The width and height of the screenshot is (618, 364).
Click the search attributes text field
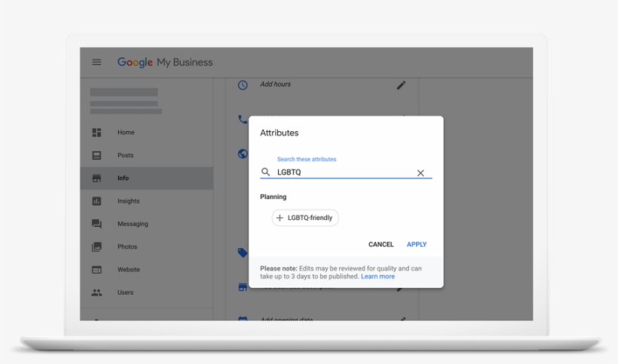(343, 173)
